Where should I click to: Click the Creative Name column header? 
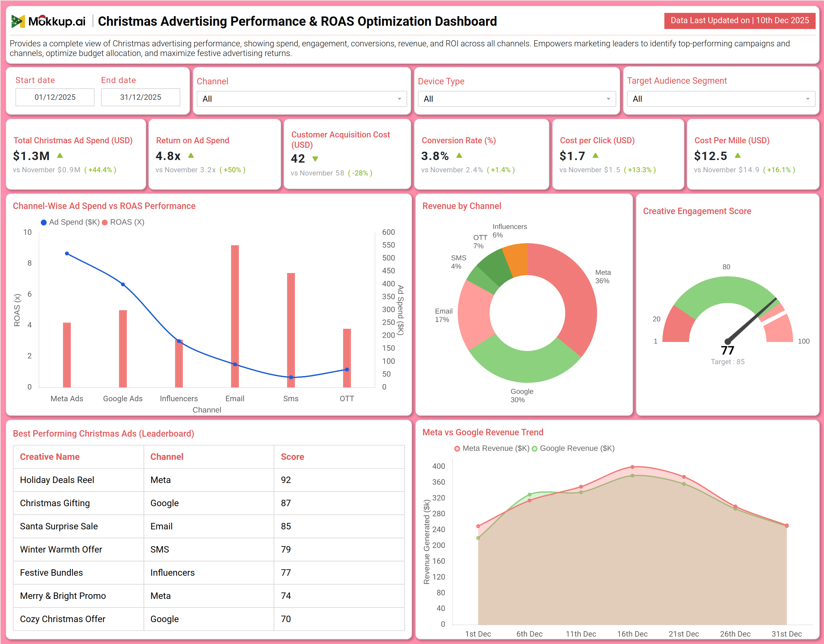tap(50, 457)
